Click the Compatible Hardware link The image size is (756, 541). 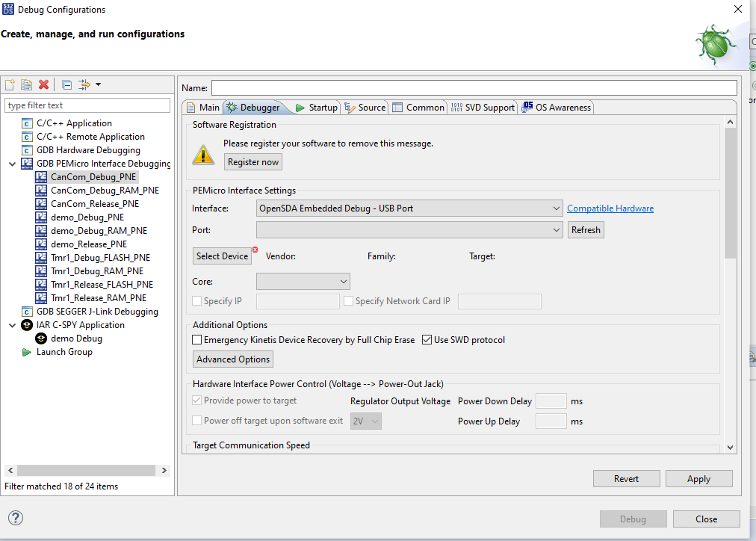click(610, 208)
